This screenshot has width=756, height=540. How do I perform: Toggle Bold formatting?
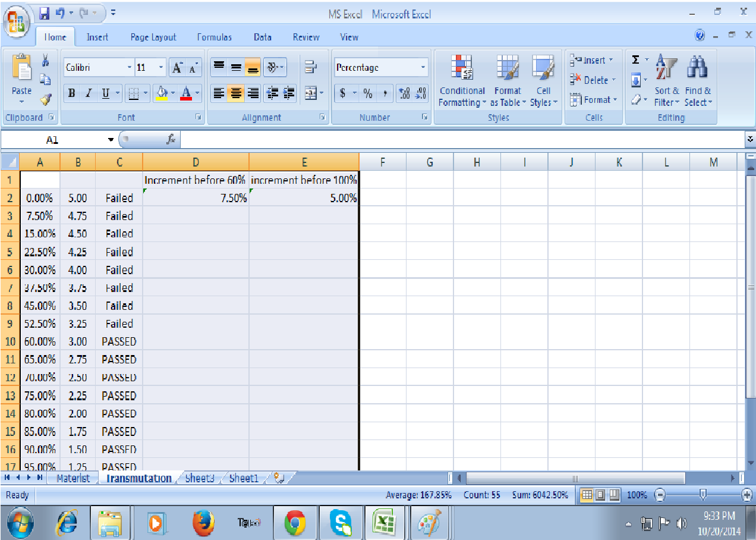[72, 93]
